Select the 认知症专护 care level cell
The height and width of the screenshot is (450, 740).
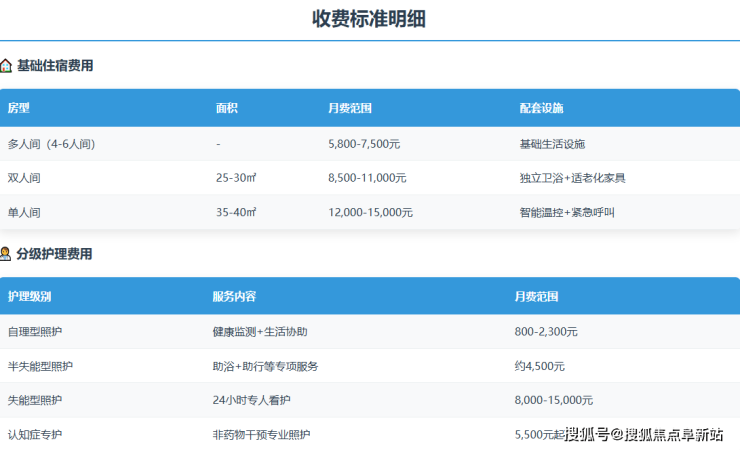click(34, 434)
